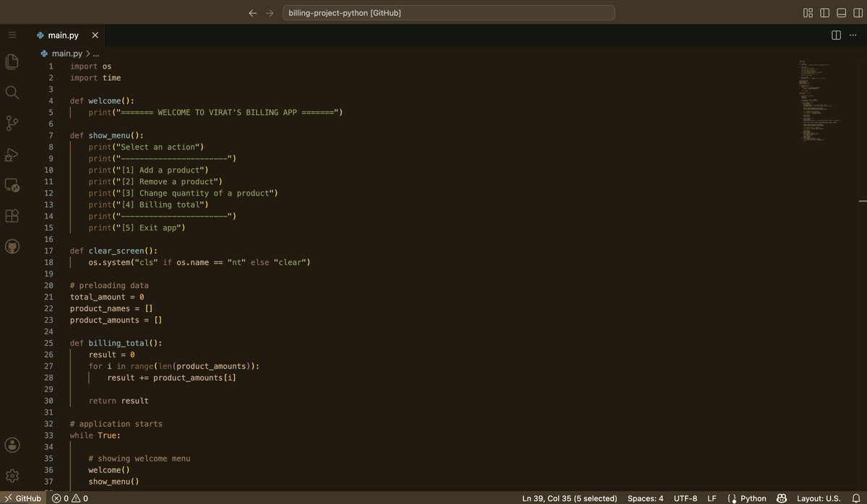Open the Remote Explorer view
This screenshot has width=867, height=504.
[12, 186]
